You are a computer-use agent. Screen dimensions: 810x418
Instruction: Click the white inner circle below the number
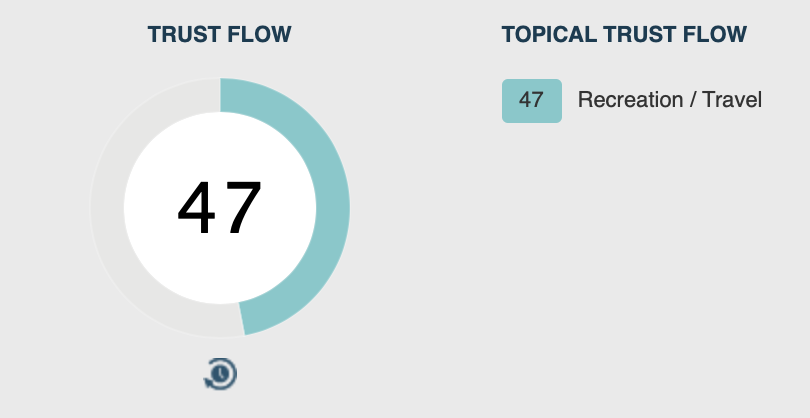(x=220, y=271)
